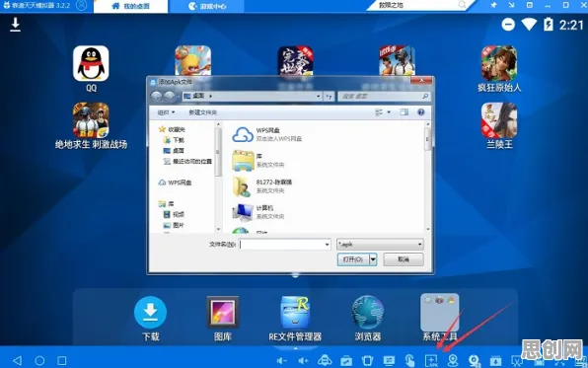Image resolution: width=588 pixels, height=368 pixels.
Task: Open the 下载 app in the dock
Action: tap(150, 313)
